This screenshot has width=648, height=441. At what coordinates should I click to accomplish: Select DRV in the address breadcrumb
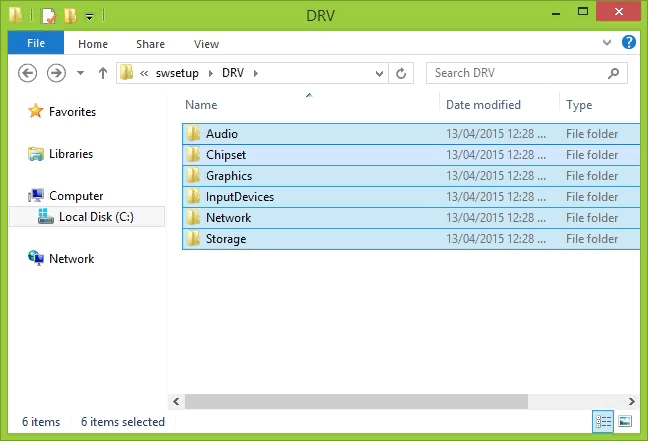click(233, 73)
